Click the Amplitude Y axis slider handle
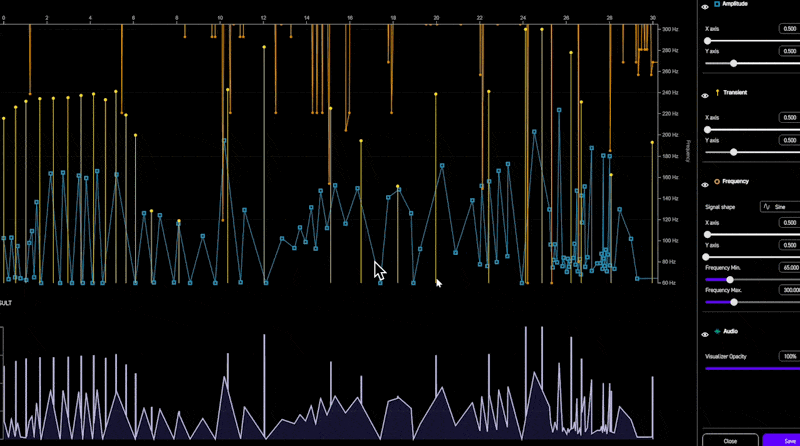Viewport: 800px width, 446px height. click(734, 63)
